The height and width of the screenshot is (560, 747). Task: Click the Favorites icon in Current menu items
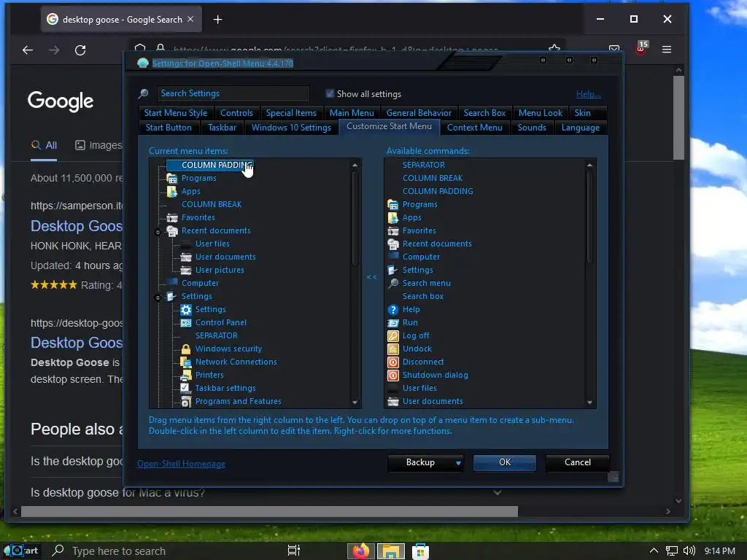point(172,217)
